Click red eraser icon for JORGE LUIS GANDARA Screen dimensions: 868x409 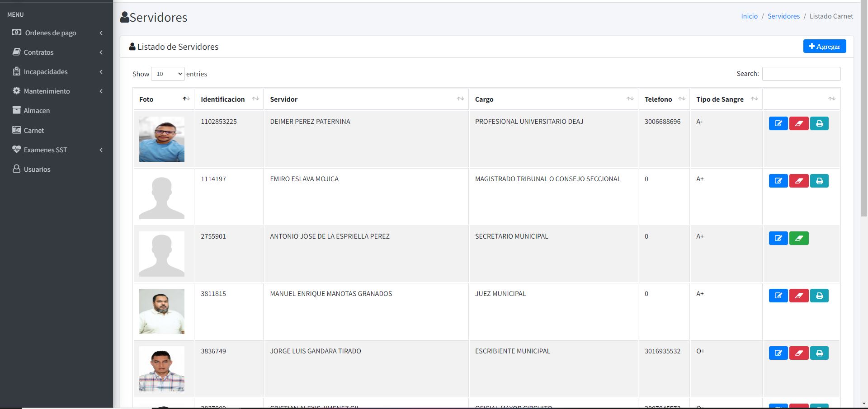coord(798,353)
